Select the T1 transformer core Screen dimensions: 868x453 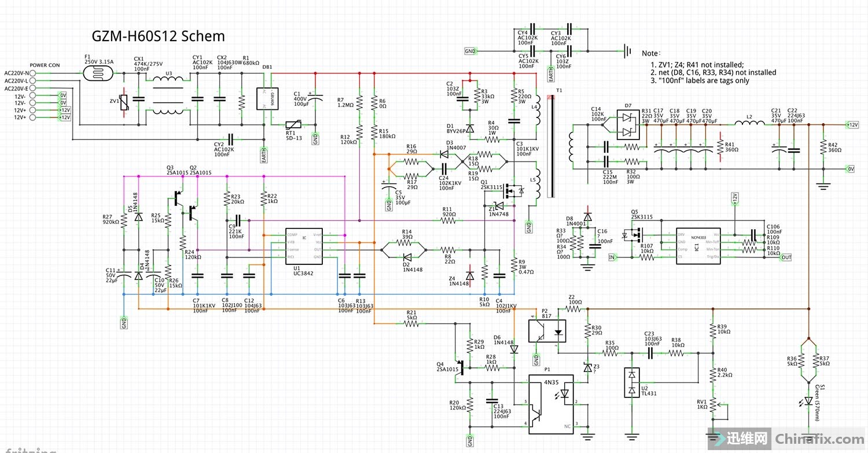550,147
